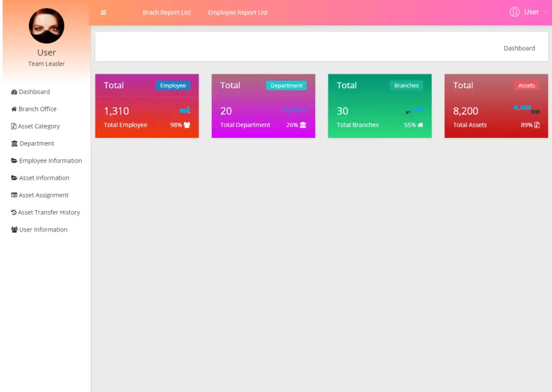552x392 pixels.
Task: Click the 26% value on Department card
Action: coord(292,125)
